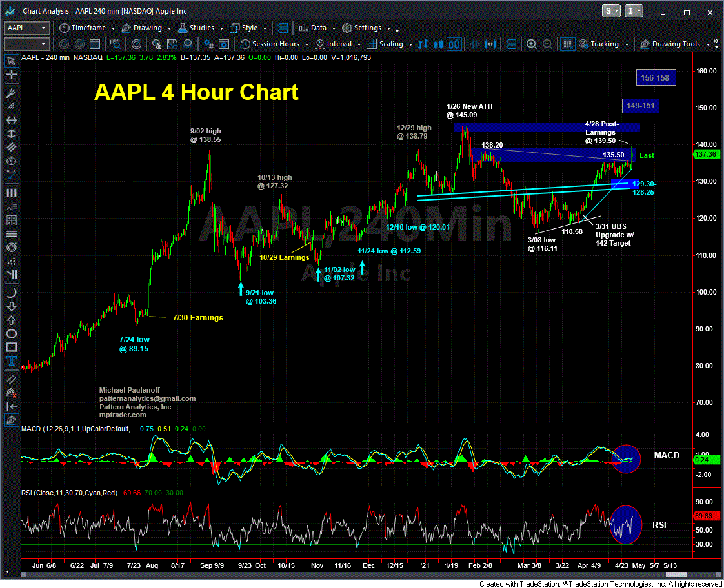The image size is (724, 588).
Task: Select the parallel diagonal lines channel tool
Action: 11,147
